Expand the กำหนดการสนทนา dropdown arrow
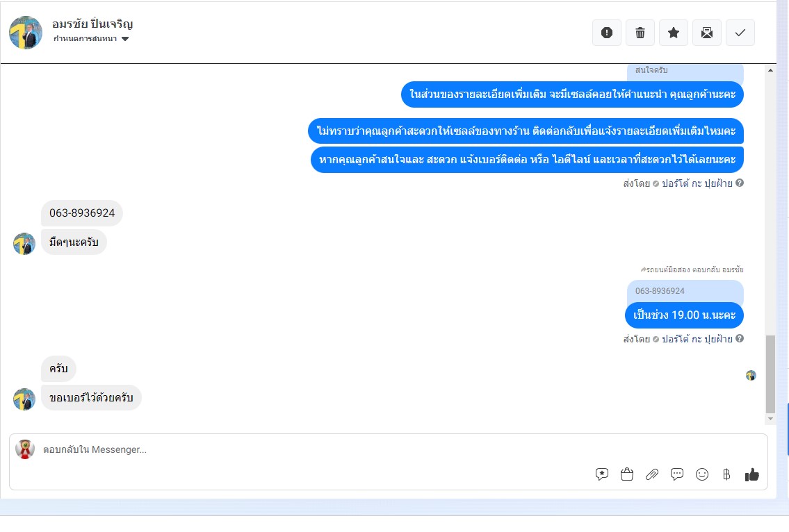 click(125, 39)
